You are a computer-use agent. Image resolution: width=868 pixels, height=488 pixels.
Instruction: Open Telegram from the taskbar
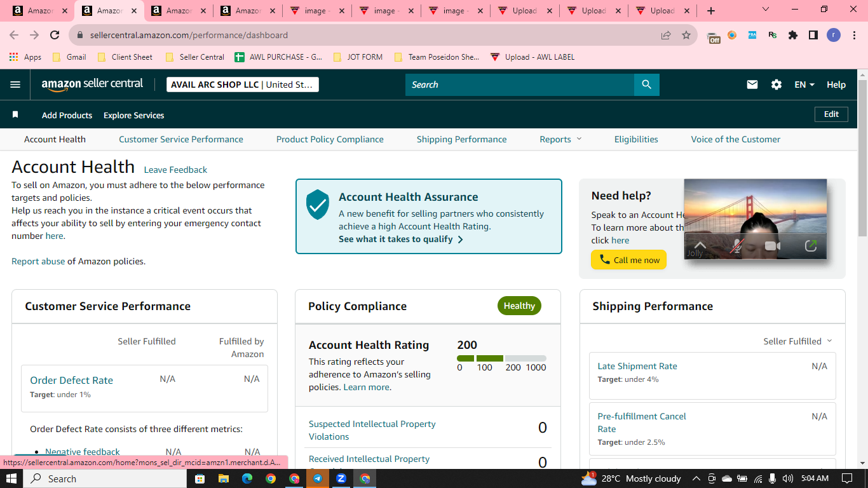[x=318, y=478]
